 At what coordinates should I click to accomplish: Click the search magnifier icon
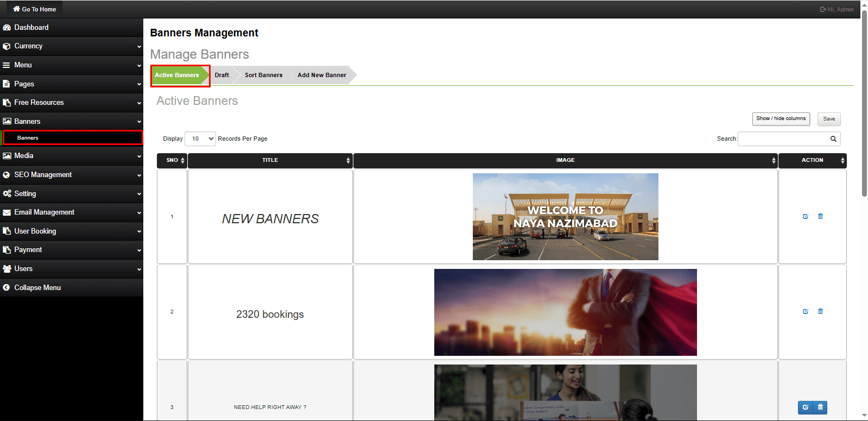point(833,139)
